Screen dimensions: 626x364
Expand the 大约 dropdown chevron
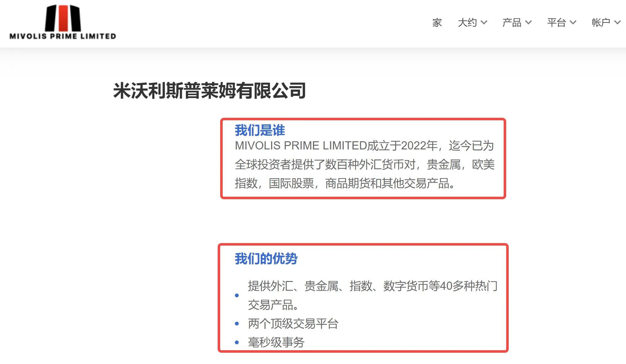pos(484,23)
